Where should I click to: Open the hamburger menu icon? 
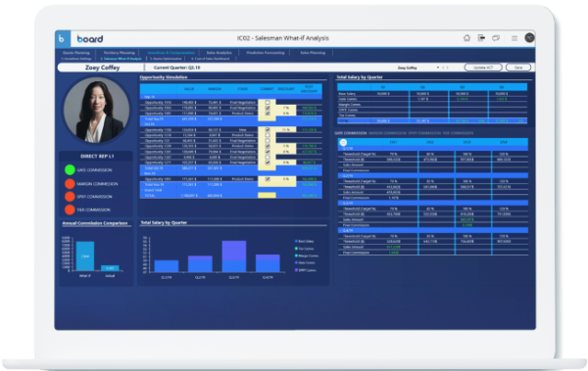514,38
